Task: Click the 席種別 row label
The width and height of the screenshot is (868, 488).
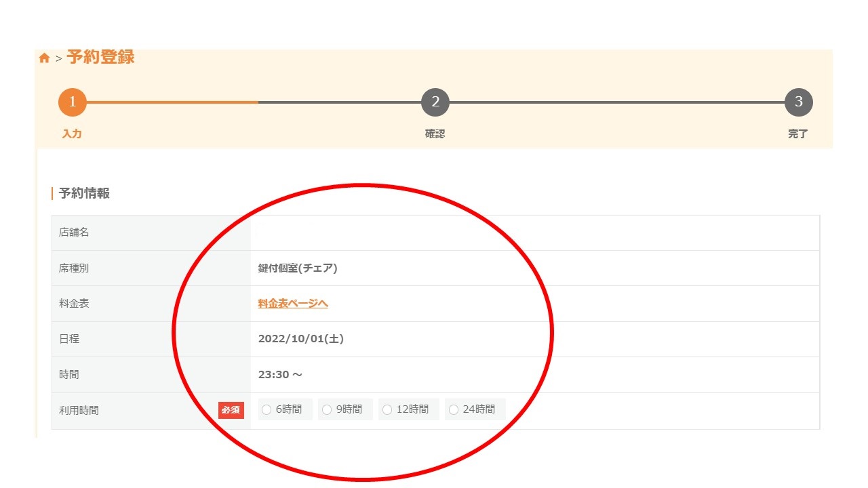Action: pos(74,268)
